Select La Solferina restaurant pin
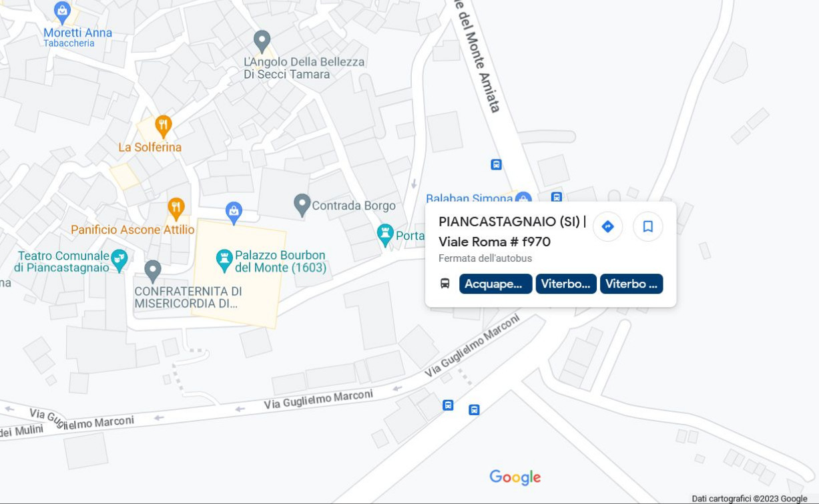Image resolution: width=819 pixels, height=504 pixels. tap(163, 125)
